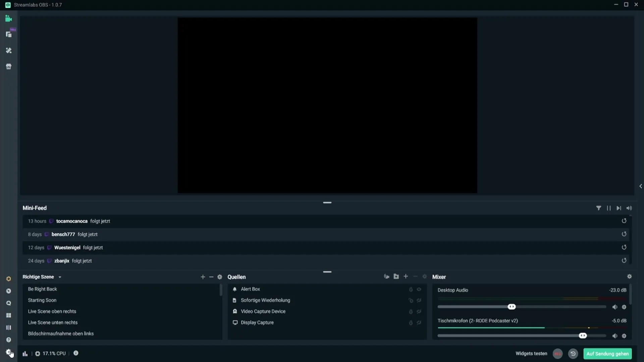Open the Themes paintbrush icon in sidebar
Viewport: 644px width, 362px height.
[x=9, y=51]
